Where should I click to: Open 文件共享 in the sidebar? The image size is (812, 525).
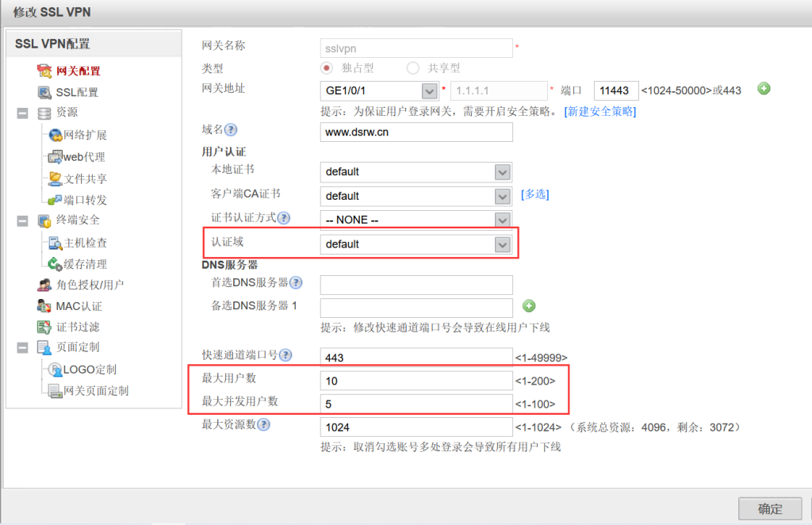[85, 178]
